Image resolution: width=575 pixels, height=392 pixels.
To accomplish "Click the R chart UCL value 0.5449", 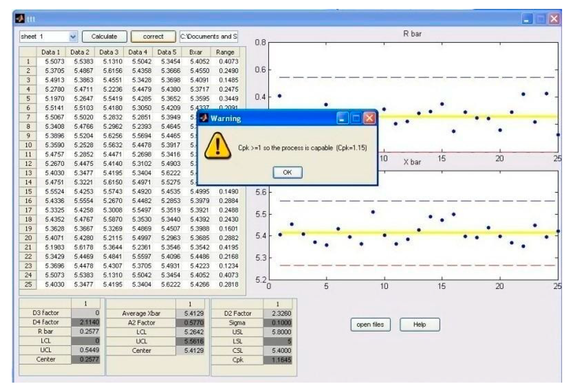I will (x=86, y=350).
